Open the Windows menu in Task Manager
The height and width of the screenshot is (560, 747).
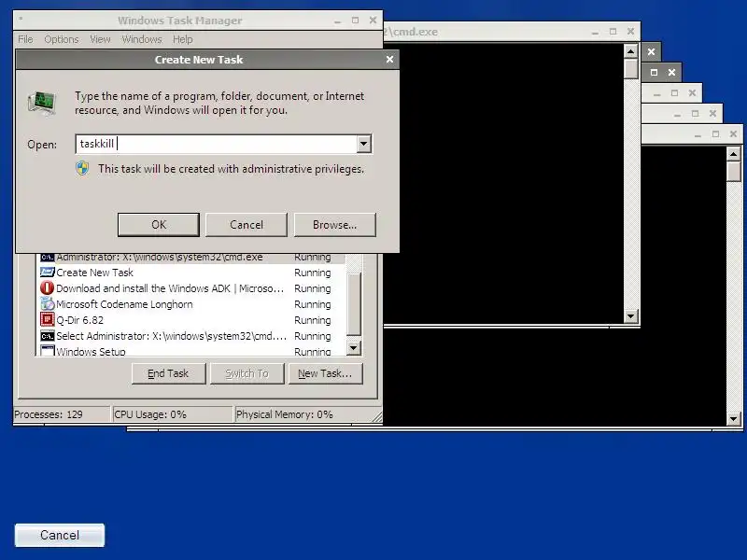[142, 39]
